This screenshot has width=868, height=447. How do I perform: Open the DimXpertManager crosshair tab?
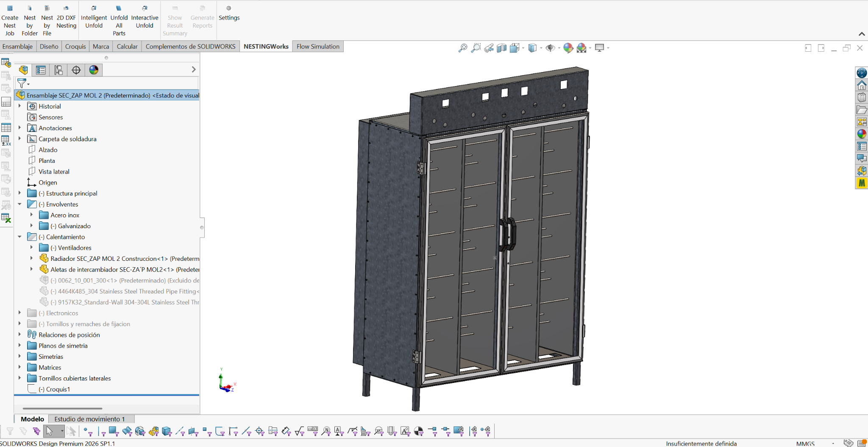point(76,70)
